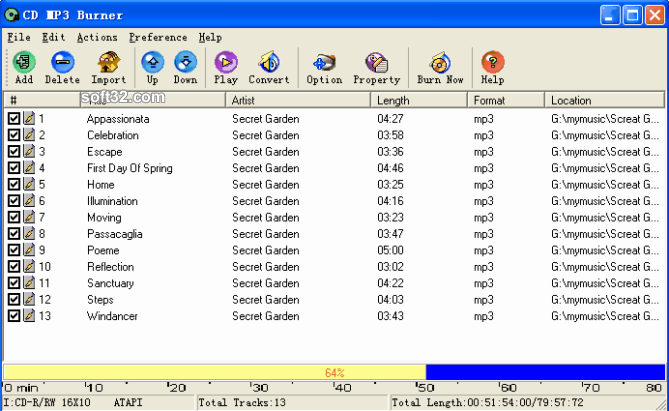Uncheck track 5 Home checkbox

coord(14,184)
